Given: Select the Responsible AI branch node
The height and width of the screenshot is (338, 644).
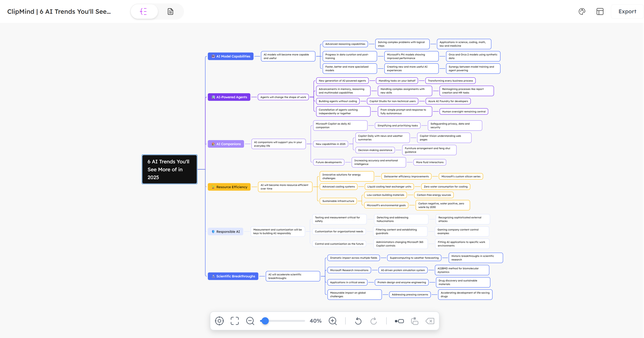Looking at the screenshot, I should pos(225,232).
